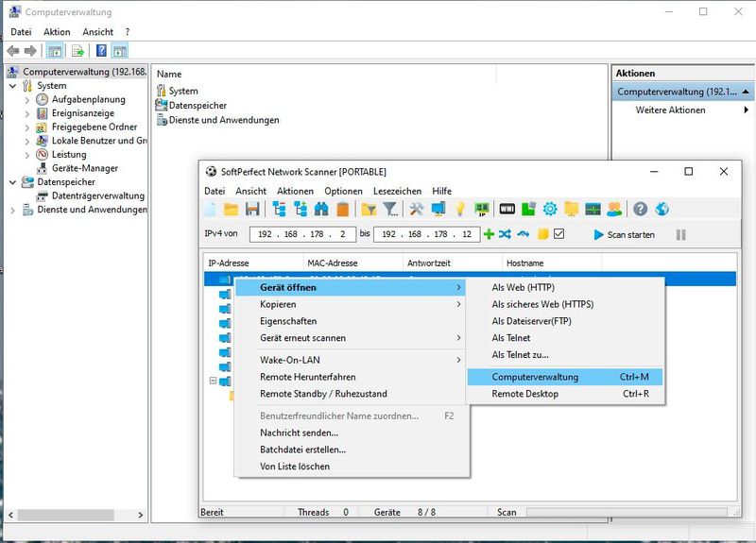The image size is (756, 543).
Task: Click the back arrow in Computerverwaltung toolbar
Action: 13,51
